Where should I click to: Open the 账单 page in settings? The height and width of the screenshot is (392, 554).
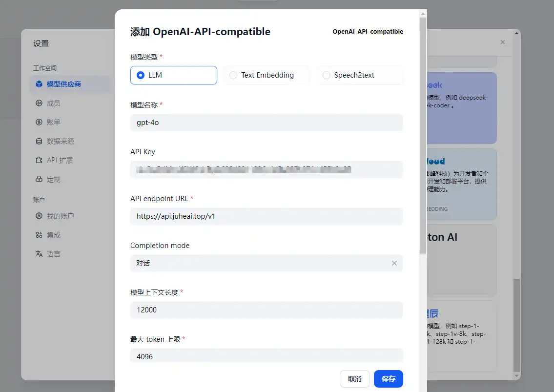(x=53, y=122)
